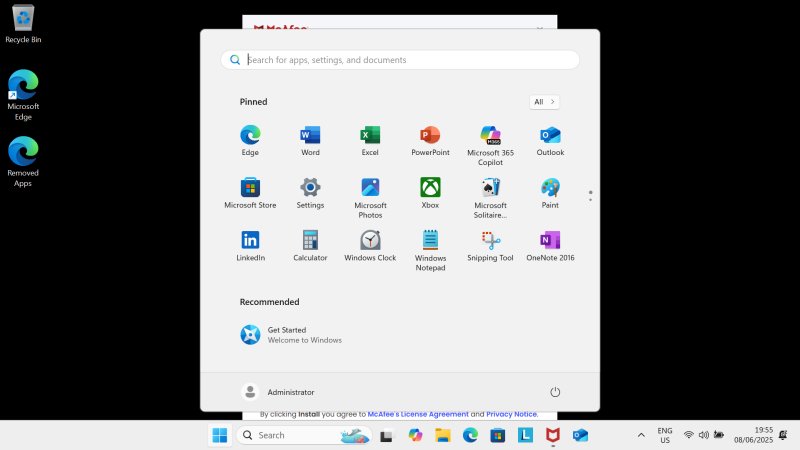Image resolution: width=800 pixels, height=450 pixels.
Task: Launch OneNote 2016
Action: coord(550,246)
